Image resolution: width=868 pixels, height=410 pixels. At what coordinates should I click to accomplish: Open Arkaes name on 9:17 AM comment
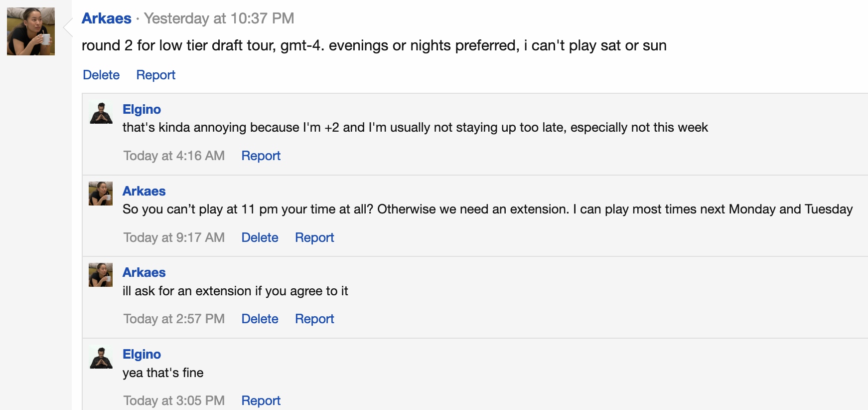point(144,191)
